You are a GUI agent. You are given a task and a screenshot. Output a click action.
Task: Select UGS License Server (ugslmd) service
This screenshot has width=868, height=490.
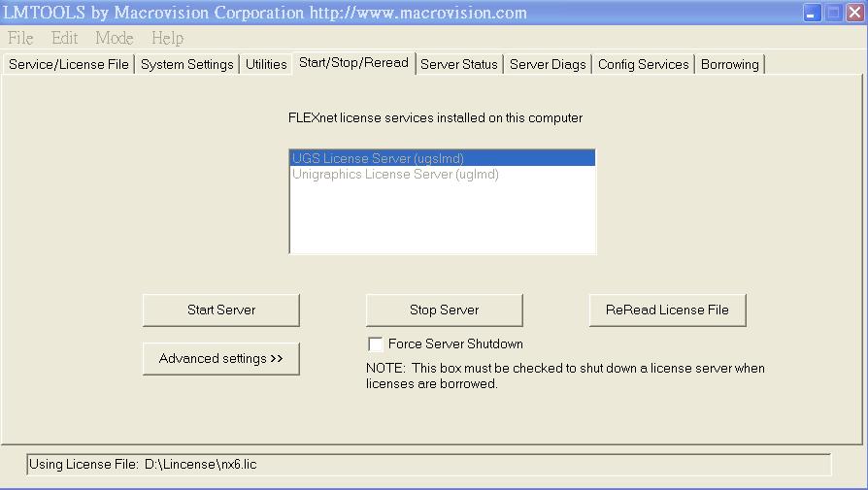click(x=379, y=158)
